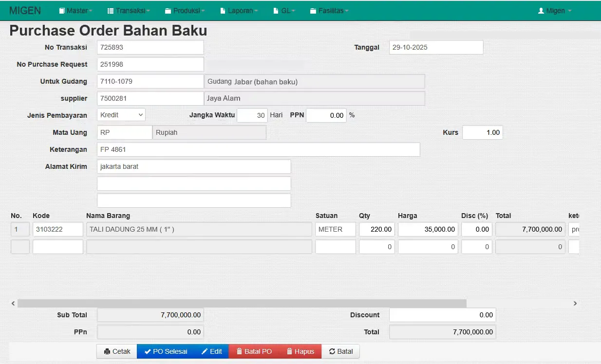Click the MIGEN brand logo
Image resolution: width=601 pixels, height=364 pixels.
click(x=25, y=11)
